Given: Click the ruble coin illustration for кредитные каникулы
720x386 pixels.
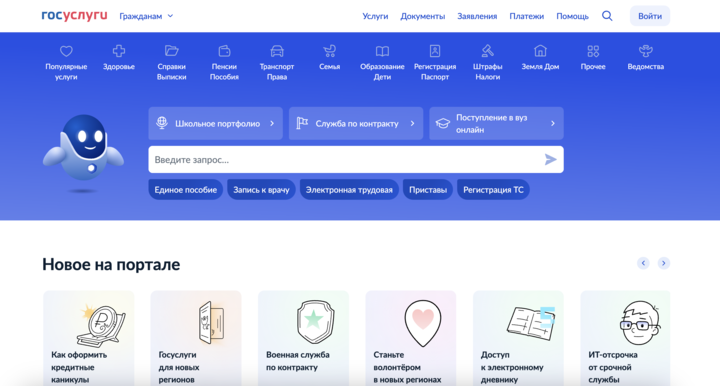Looking at the screenshot, I should point(102,325).
